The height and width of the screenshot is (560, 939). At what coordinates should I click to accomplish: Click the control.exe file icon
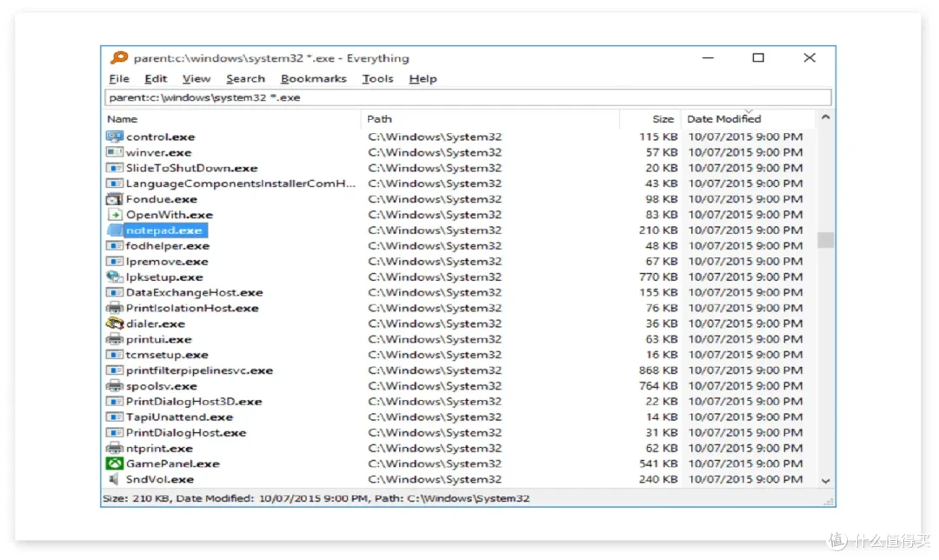pos(114,137)
